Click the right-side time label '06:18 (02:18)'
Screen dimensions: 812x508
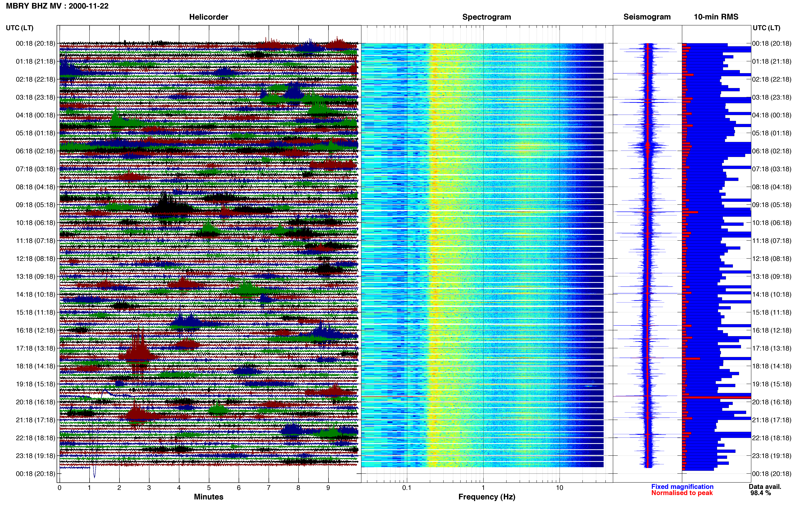[x=772, y=151]
